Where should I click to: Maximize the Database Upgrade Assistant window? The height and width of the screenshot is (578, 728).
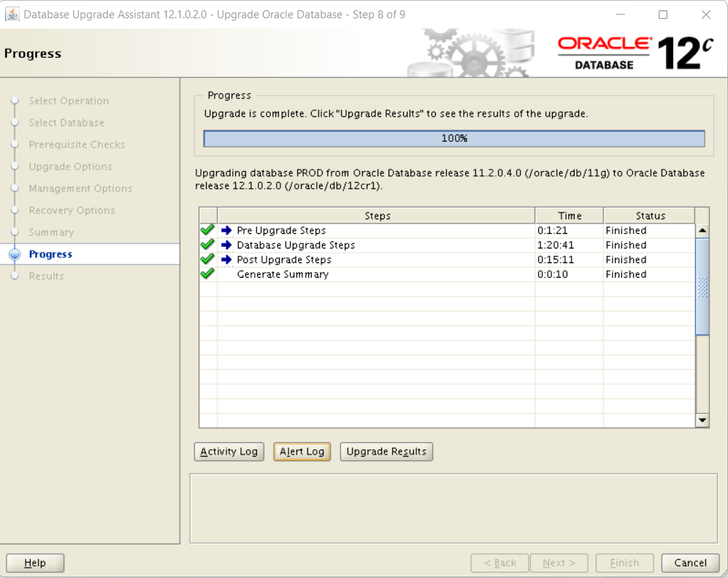point(663,15)
